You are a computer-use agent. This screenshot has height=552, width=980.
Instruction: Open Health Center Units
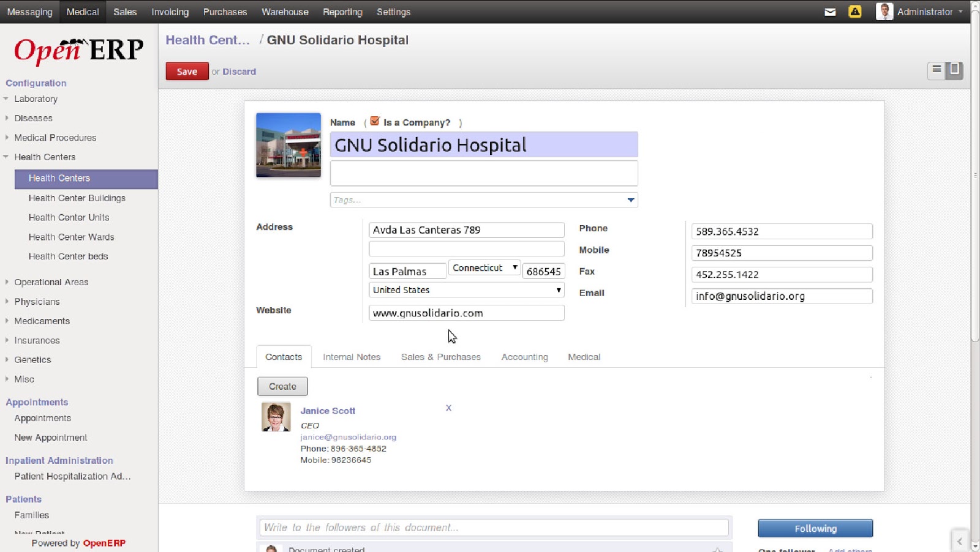69,218
